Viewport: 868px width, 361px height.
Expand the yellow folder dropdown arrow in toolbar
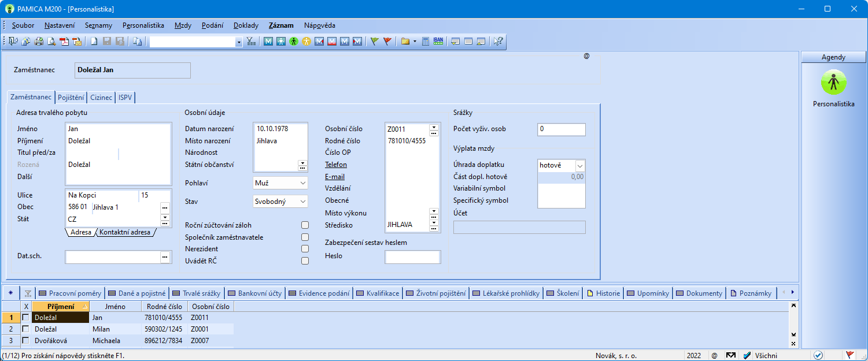pos(415,42)
